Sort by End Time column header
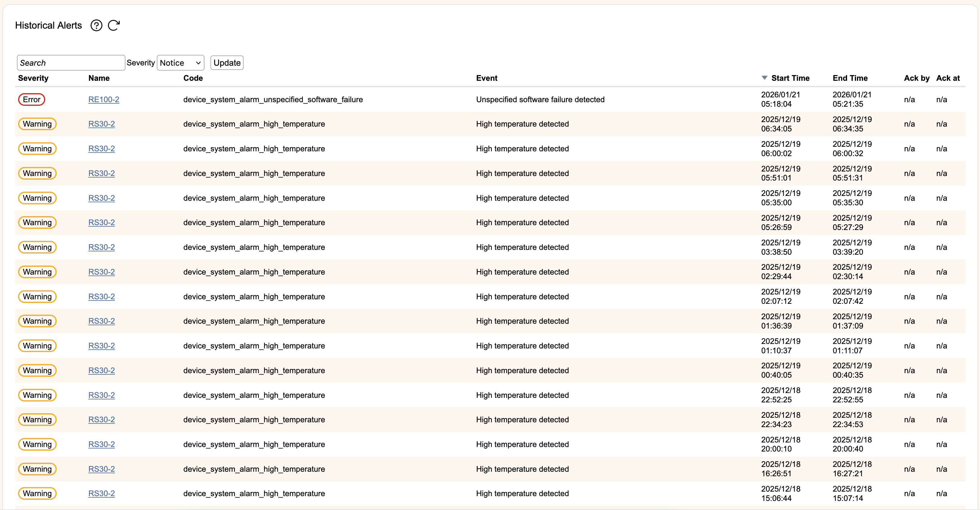The height and width of the screenshot is (510, 980). tap(850, 78)
